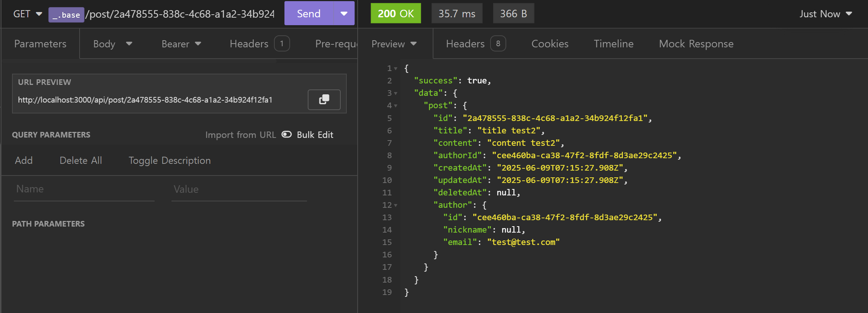Click the 35.7 ms response time badge
868x313 pixels.
coord(457,14)
